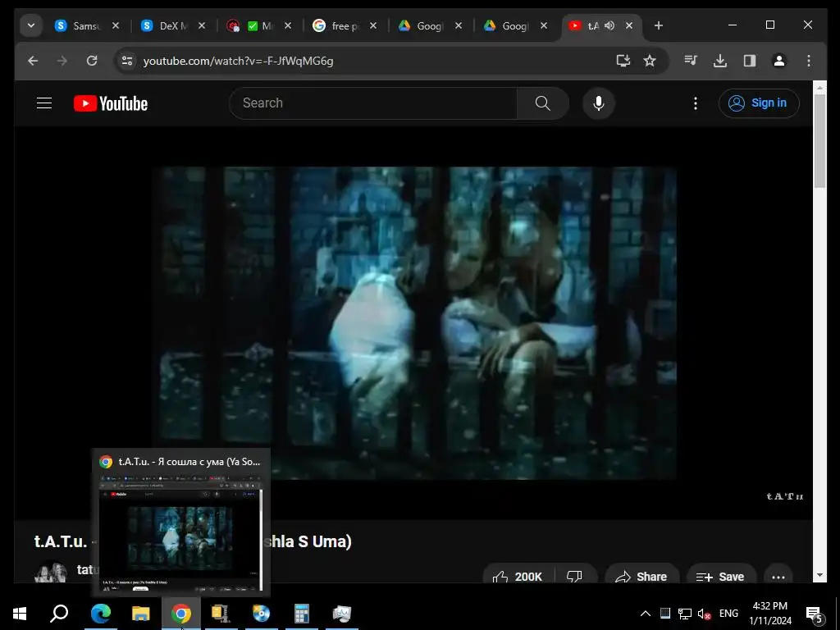
Task: Open Chrome downloads icon
Action: click(720, 61)
